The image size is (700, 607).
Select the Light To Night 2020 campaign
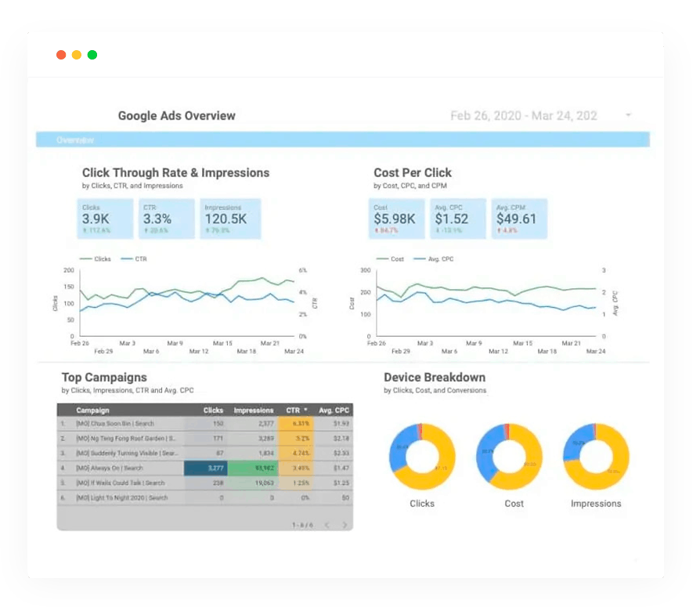[205, 497]
